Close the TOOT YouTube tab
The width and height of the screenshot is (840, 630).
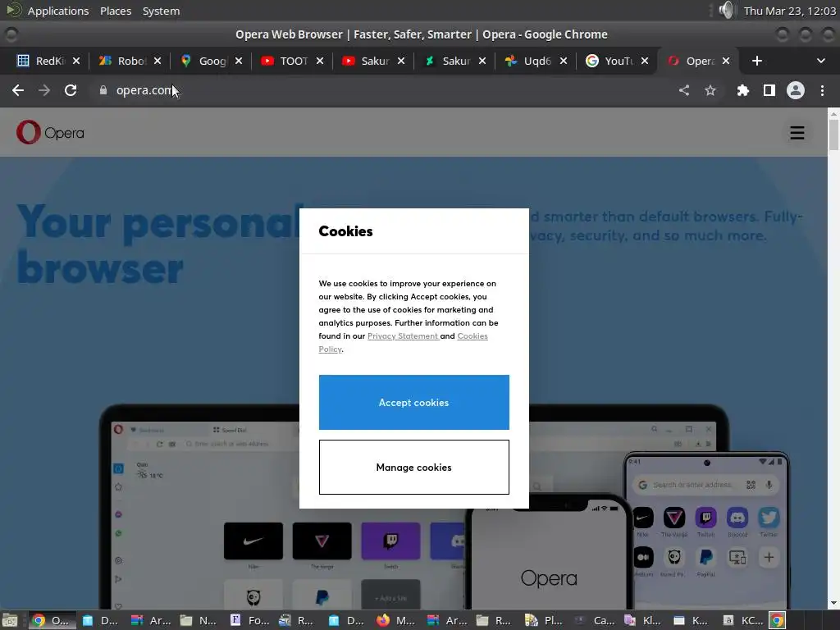pyautogui.click(x=320, y=61)
